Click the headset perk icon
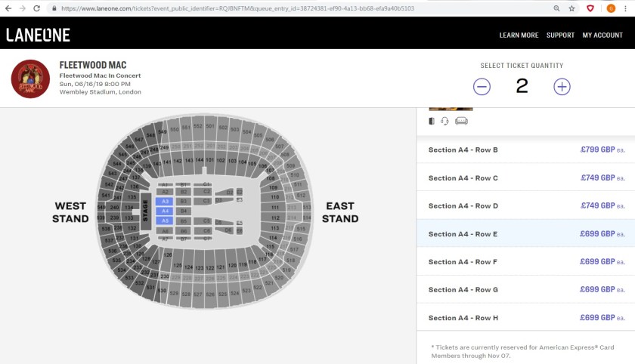This screenshot has height=364, width=635. pos(445,121)
